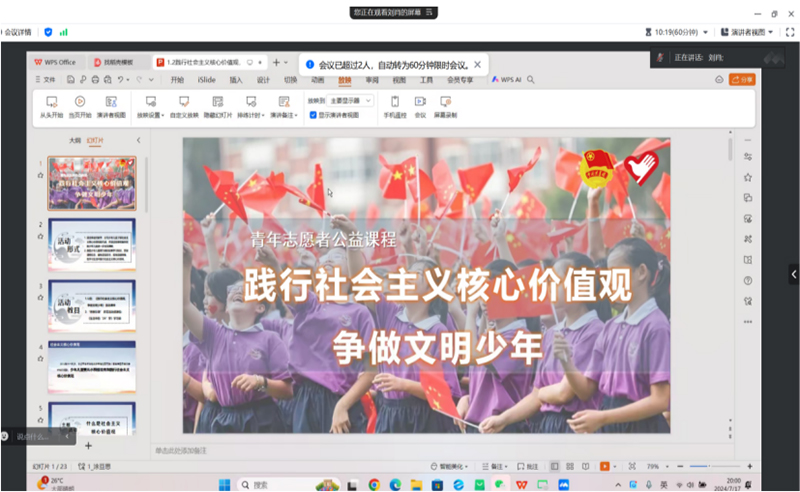Click the save icon in quick toolbar
800x492 pixels.
pyautogui.click(x=70, y=80)
